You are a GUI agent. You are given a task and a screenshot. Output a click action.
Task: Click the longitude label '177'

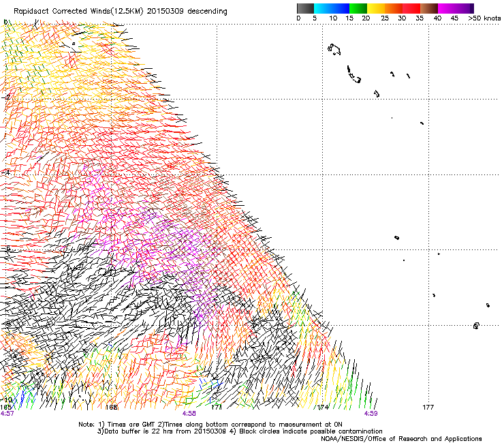pyautogui.click(x=428, y=408)
